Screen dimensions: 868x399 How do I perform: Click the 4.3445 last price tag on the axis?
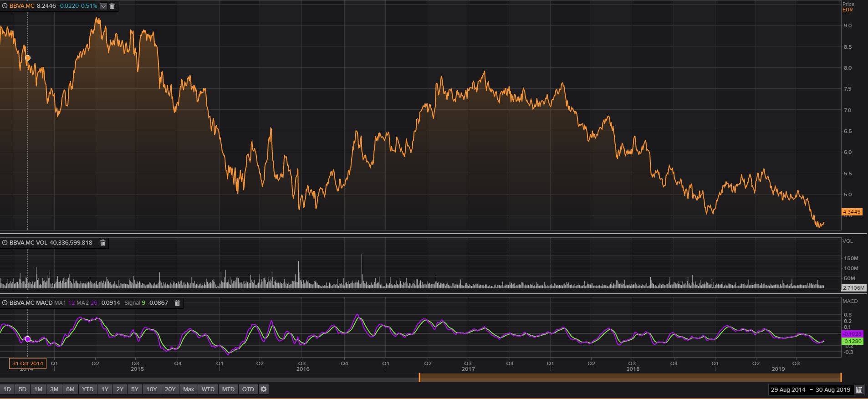[x=852, y=212]
